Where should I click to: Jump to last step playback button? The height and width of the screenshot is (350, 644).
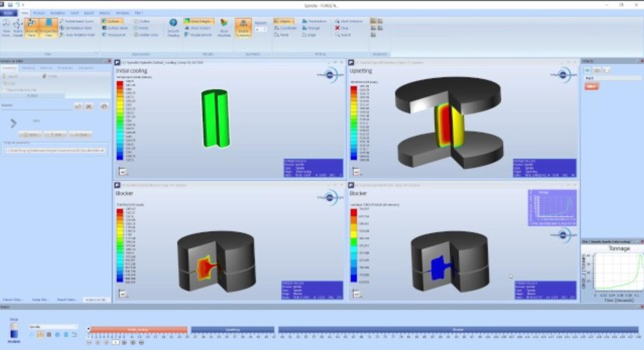point(141,342)
